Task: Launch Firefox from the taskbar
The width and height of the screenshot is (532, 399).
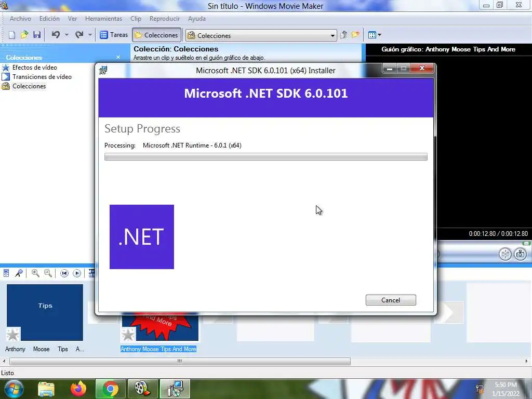Action: tap(78, 389)
